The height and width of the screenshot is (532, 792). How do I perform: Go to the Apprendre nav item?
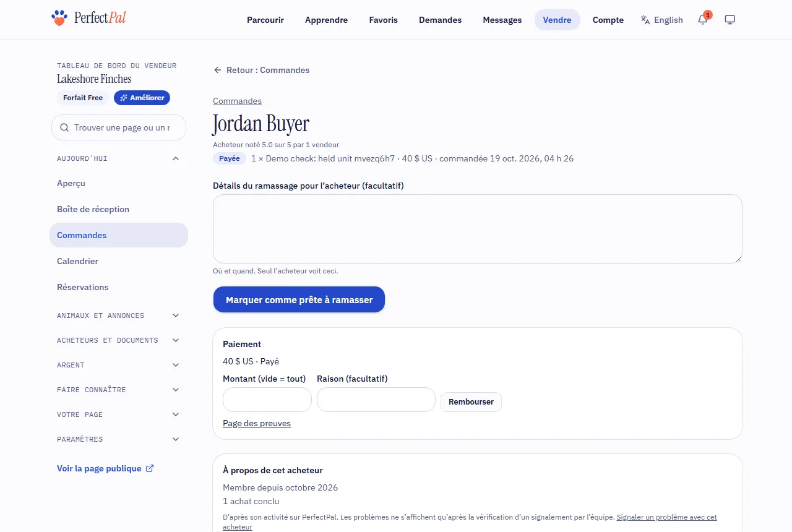(x=327, y=20)
